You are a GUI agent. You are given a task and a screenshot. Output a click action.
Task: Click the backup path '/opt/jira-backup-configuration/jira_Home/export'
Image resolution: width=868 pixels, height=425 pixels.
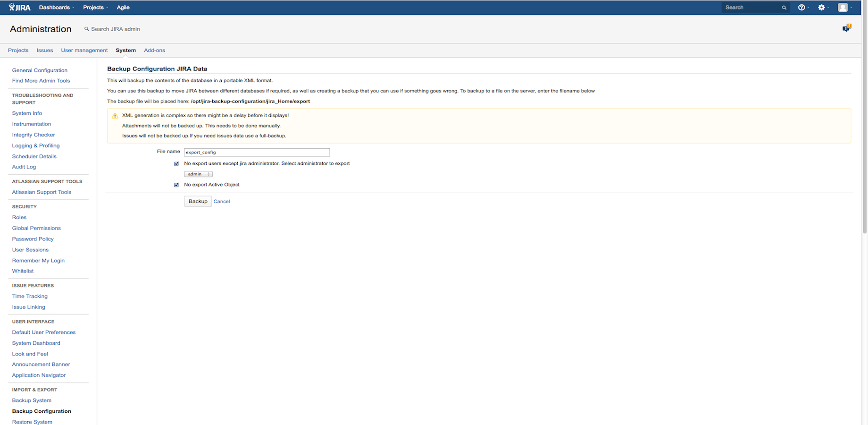point(250,102)
